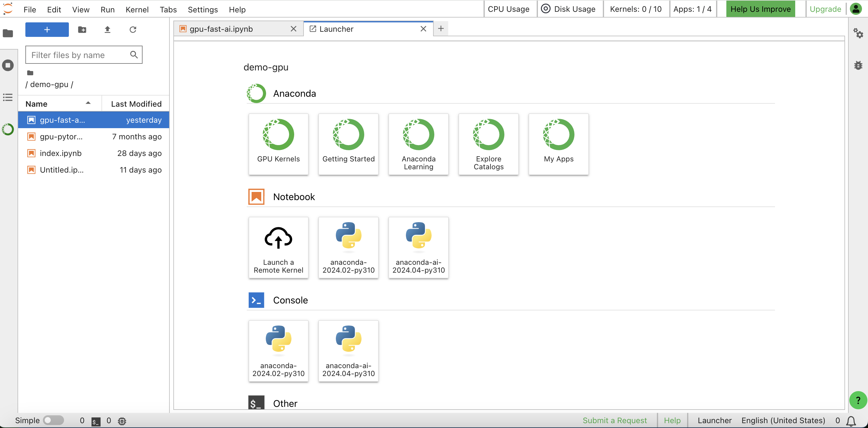This screenshot has height=428, width=868.
Task: Open the Settings menu
Action: click(x=203, y=9)
